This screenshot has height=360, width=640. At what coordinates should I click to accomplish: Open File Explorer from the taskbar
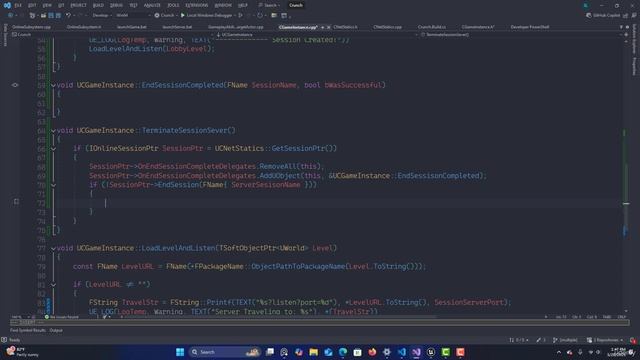point(313,352)
